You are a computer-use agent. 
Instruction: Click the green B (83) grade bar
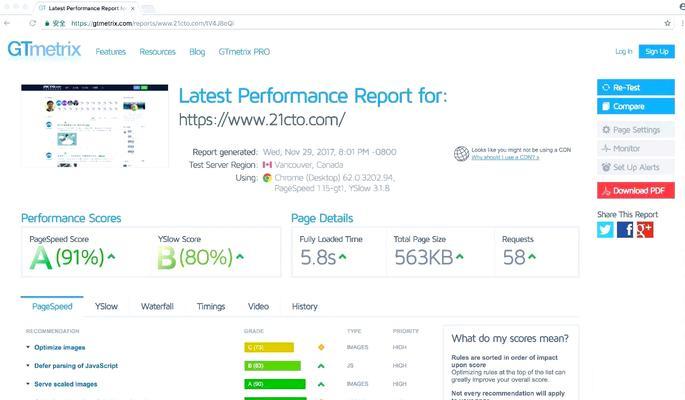coord(273,366)
